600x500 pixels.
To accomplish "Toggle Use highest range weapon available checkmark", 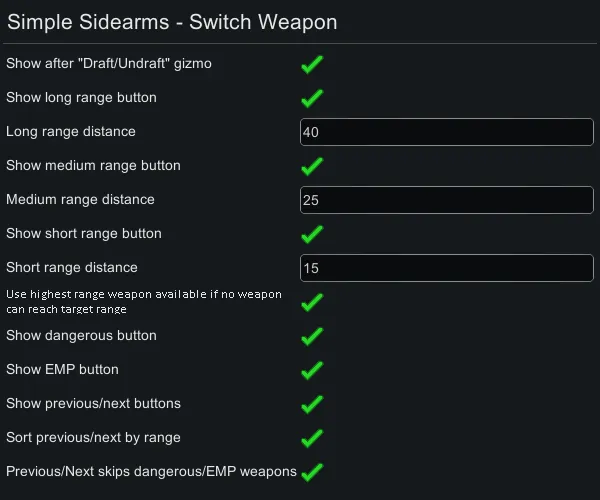I will coord(312,302).
